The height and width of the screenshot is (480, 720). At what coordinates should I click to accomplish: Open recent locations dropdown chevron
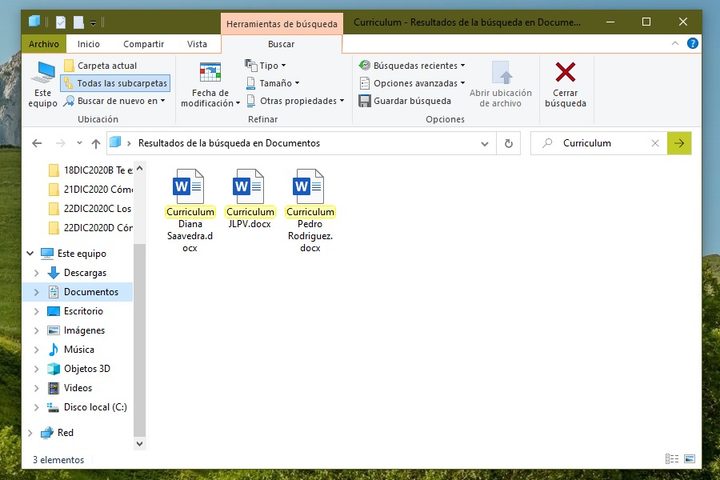pos(79,143)
